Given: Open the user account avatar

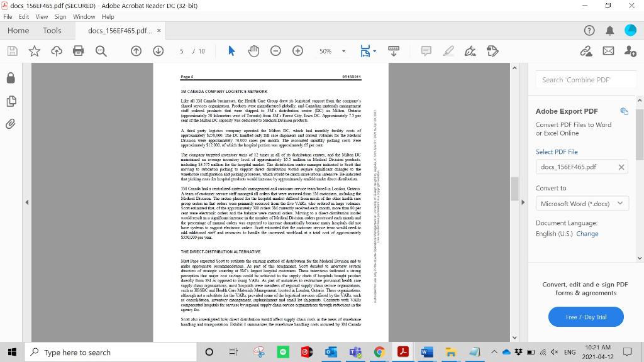Looking at the screenshot, I should [x=630, y=30].
